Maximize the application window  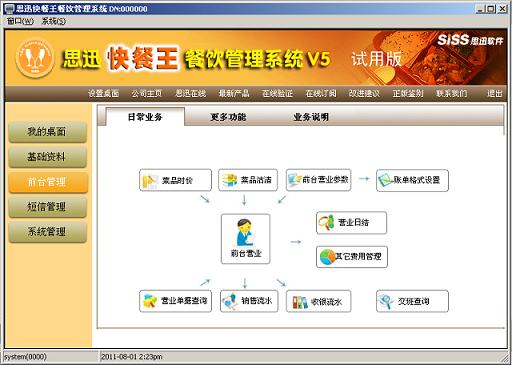pos(490,9)
